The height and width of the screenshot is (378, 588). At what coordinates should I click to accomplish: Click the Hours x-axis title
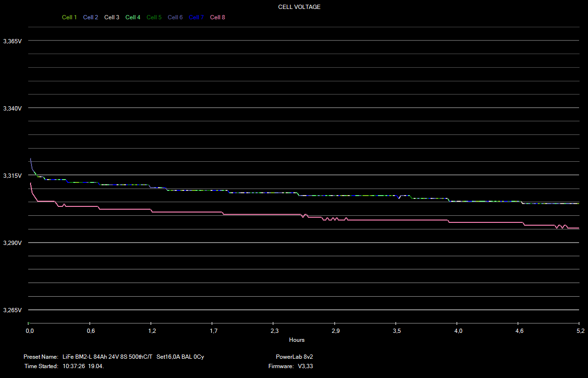[297, 340]
